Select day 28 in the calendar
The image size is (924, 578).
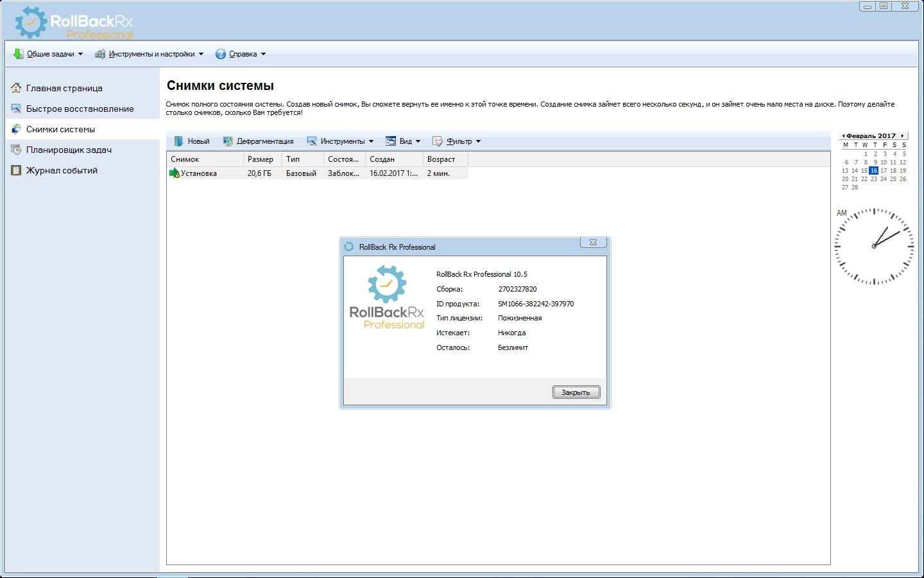855,188
